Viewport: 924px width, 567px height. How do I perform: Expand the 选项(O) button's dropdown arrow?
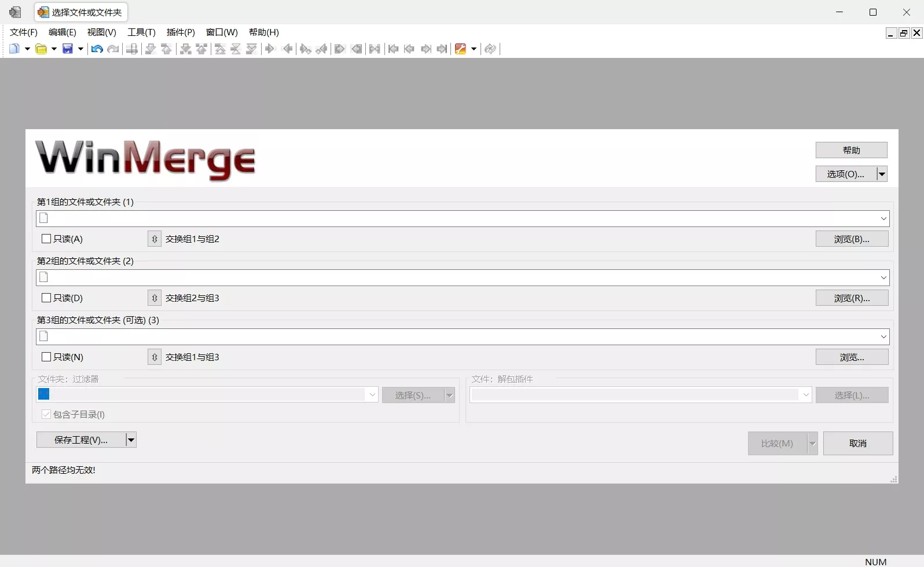pyautogui.click(x=882, y=174)
